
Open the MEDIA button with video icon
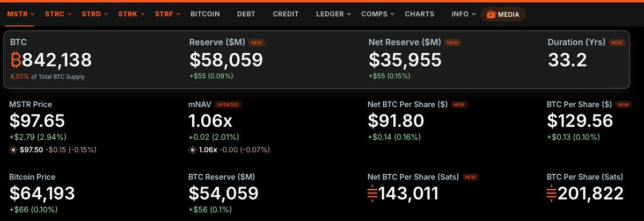(x=503, y=15)
